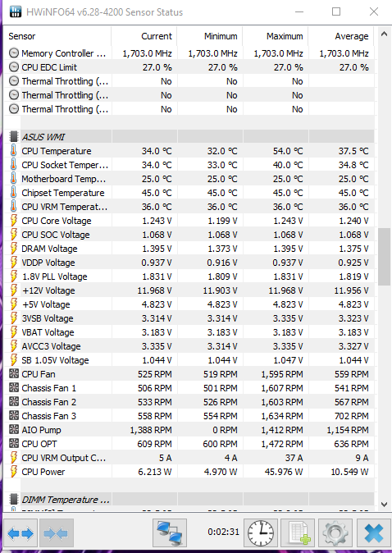Open sensor settings gear icon

tap(335, 532)
